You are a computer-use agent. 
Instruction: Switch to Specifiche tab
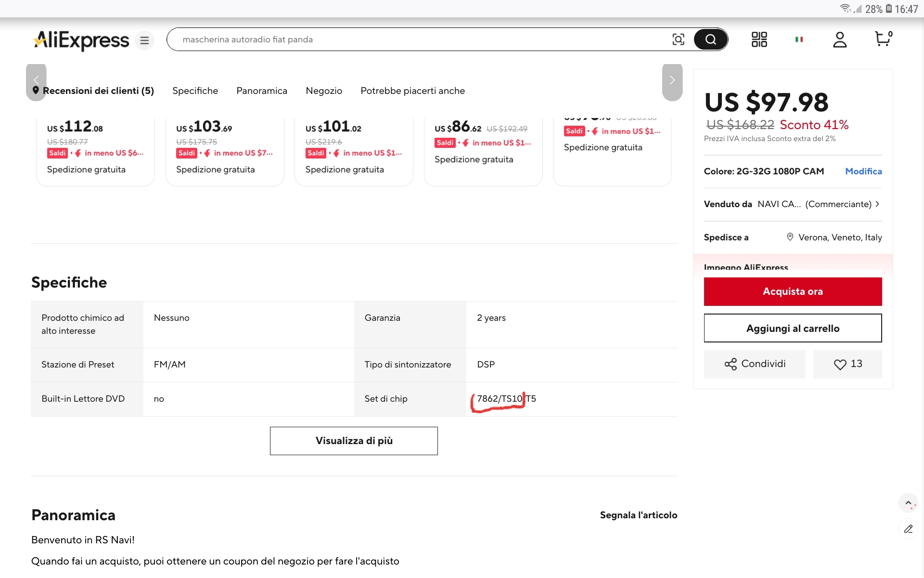[195, 91]
